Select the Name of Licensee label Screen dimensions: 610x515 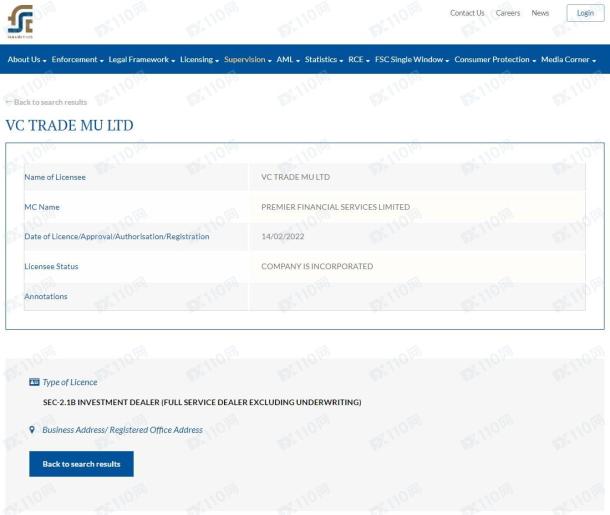click(x=55, y=177)
